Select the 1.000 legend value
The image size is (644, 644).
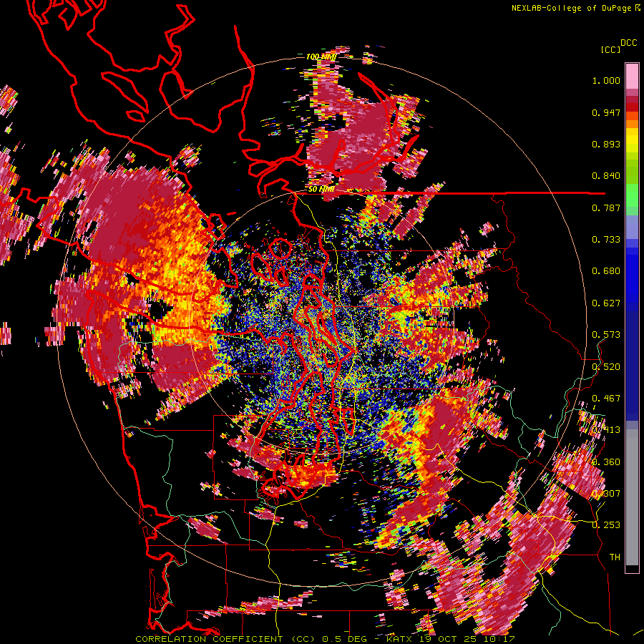coord(606,80)
